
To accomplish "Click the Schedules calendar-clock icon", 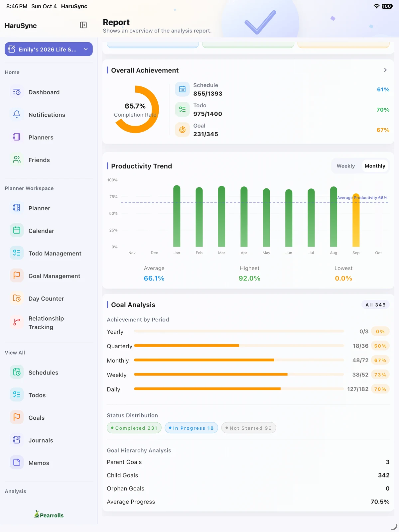I will 17,372.
